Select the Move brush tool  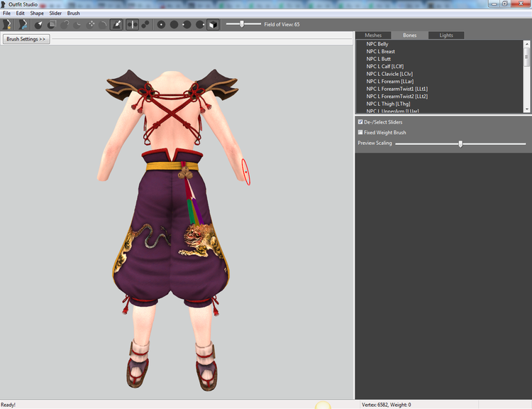[91, 24]
